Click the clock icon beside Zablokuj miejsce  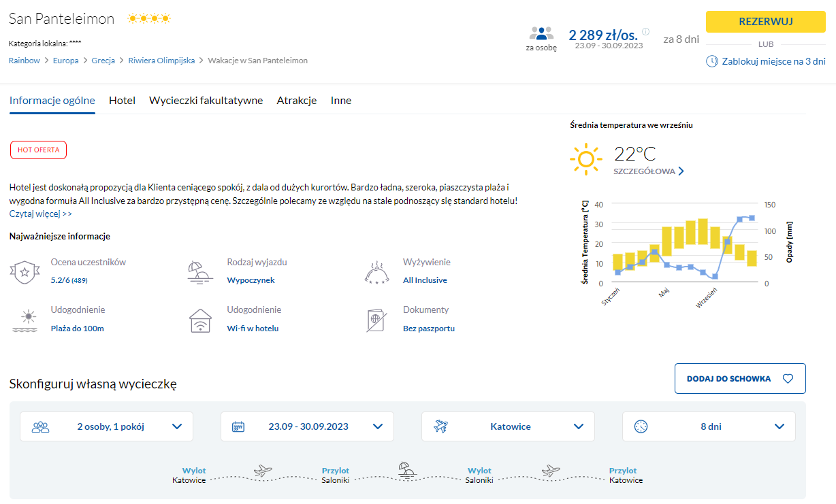[711, 61]
